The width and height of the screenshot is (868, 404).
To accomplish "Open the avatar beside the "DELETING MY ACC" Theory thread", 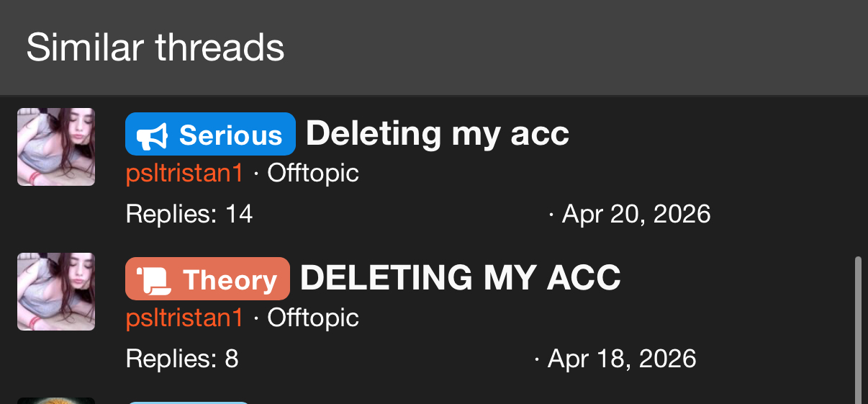I will [x=56, y=292].
